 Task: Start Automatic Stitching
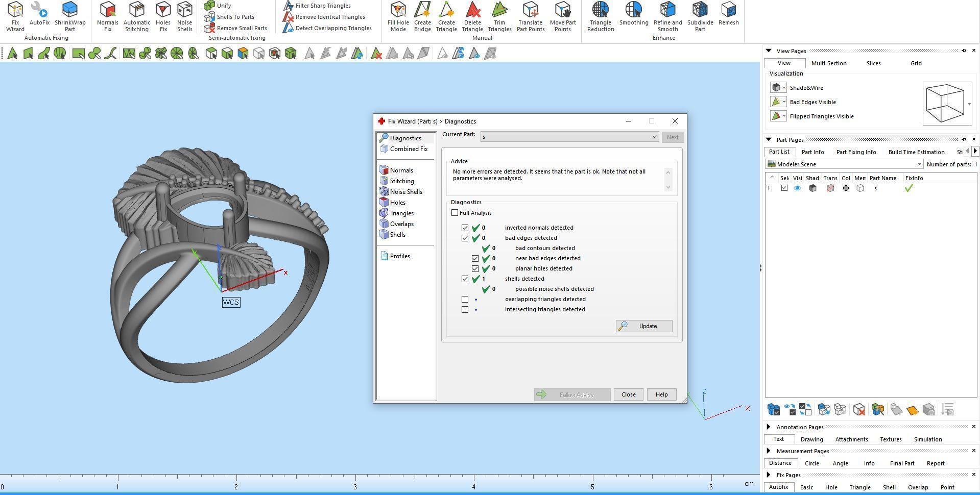coord(137,16)
